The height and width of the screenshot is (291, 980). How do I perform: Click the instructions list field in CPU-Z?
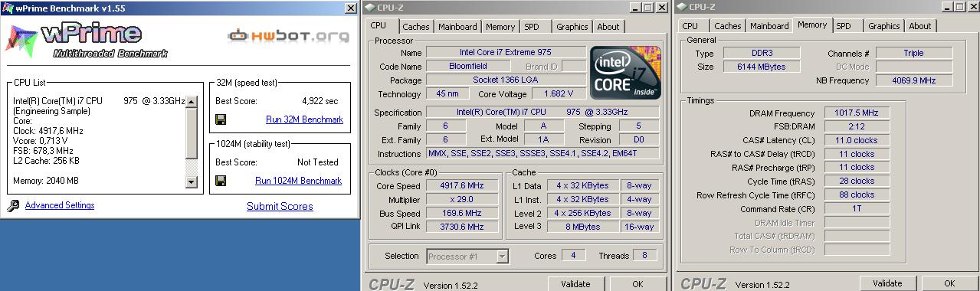[x=542, y=154]
